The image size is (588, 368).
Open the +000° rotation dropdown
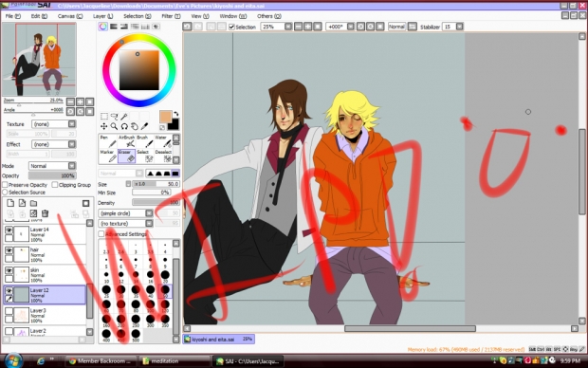(351, 27)
